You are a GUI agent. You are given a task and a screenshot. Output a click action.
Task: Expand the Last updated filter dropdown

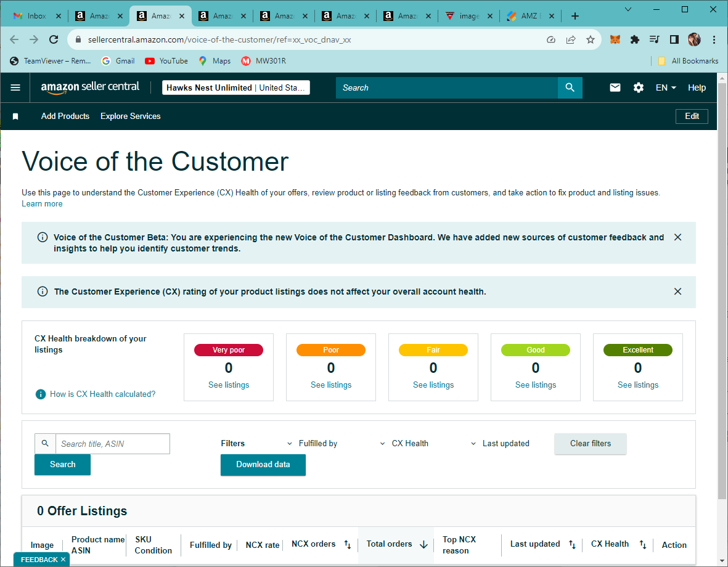(x=500, y=444)
